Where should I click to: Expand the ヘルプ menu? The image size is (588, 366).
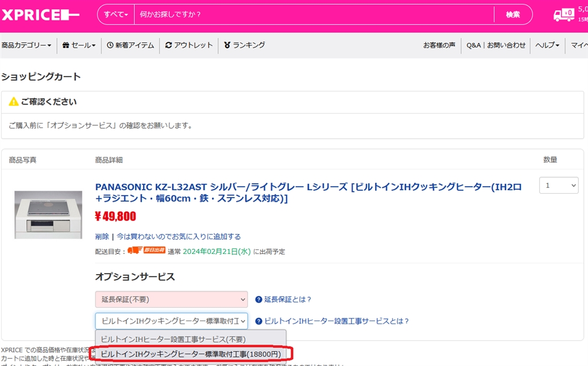[x=547, y=45]
